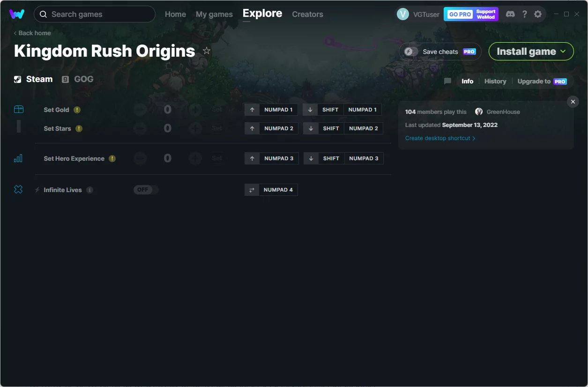The height and width of the screenshot is (387, 588).
Task: Maximize the WeMod window
Action: coord(566,14)
